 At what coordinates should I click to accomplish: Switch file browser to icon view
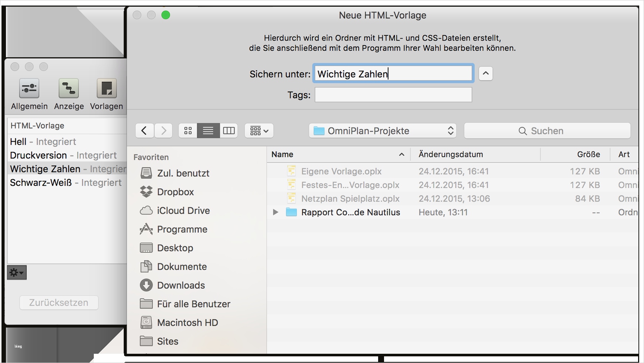coord(188,131)
